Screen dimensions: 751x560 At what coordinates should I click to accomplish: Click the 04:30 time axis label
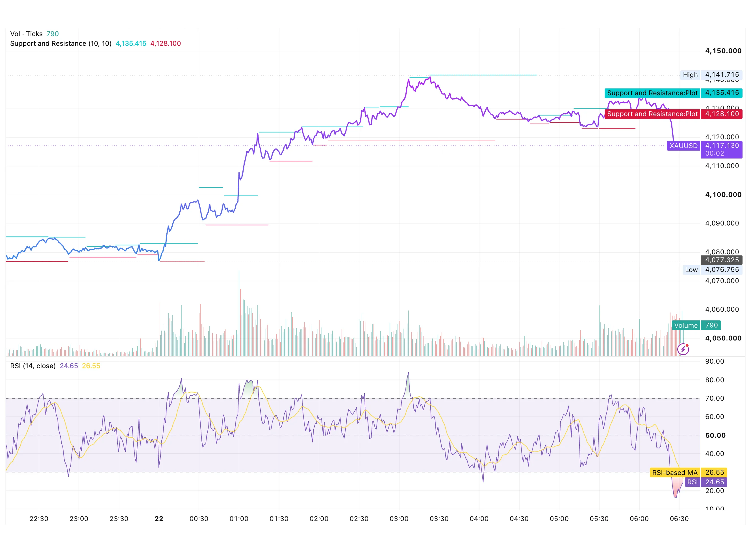pos(519,519)
